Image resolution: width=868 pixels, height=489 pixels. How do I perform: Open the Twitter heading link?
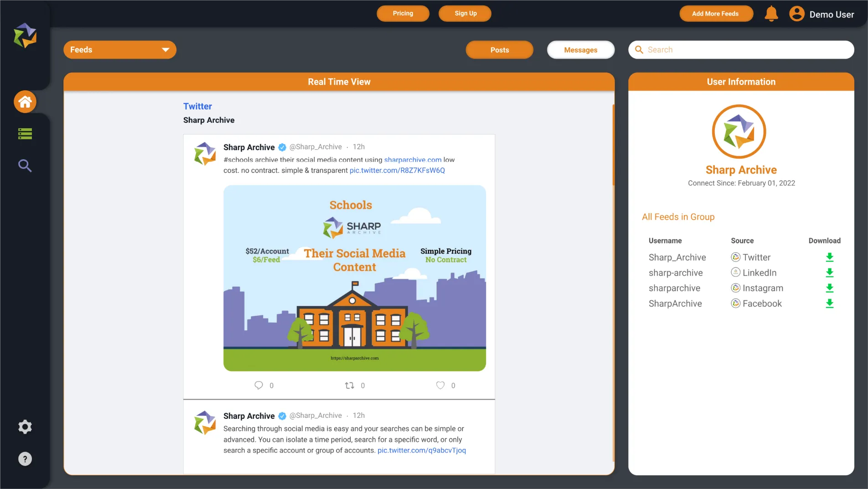coord(197,106)
